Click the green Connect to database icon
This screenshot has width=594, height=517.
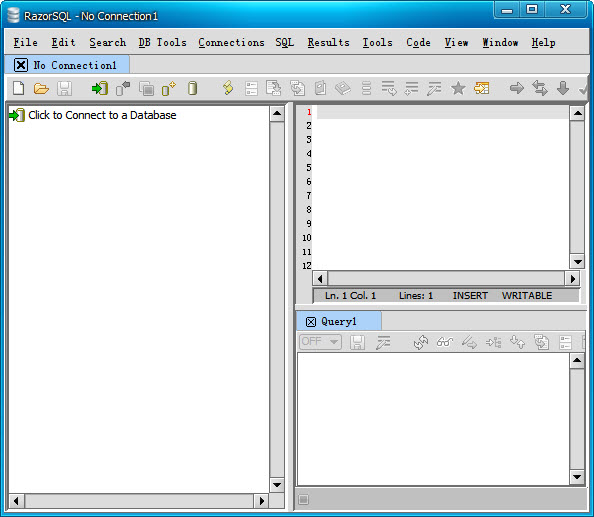point(100,89)
